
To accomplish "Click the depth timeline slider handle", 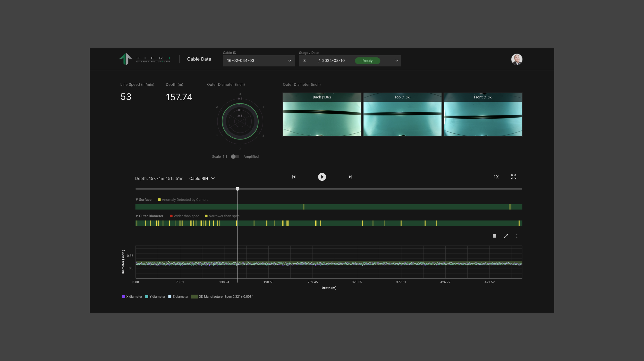I will click(x=238, y=189).
